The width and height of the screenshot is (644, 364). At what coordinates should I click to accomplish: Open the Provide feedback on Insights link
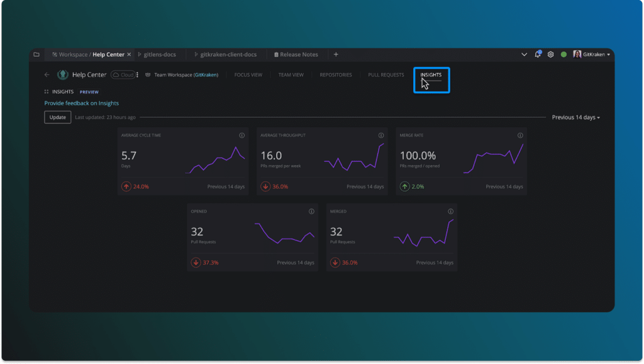point(82,103)
